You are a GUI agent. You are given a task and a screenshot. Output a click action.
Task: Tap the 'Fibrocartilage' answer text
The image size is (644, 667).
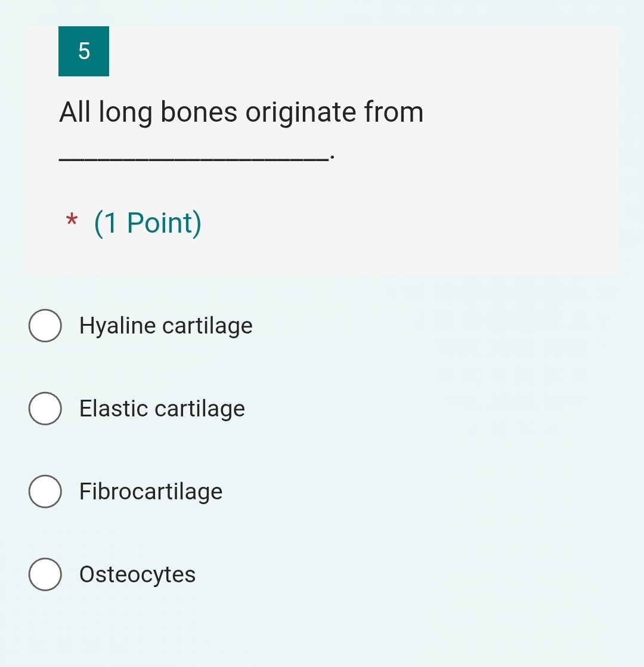[x=151, y=492]
